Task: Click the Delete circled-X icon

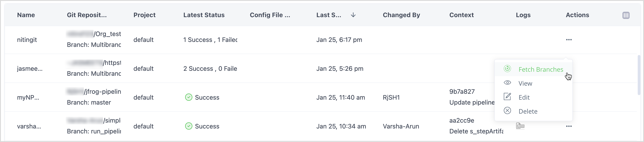Action: tap(507, 111)
